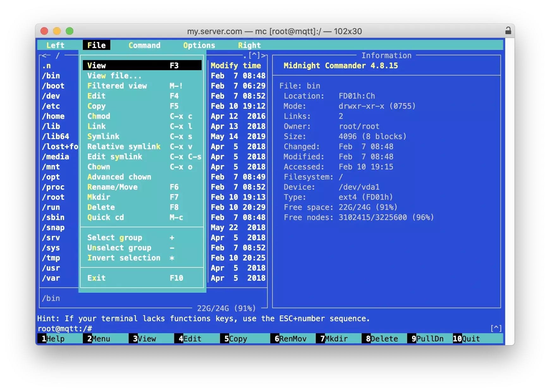Select Chmod from File menu
Viewport: 550px width, 392px height.
99,116
